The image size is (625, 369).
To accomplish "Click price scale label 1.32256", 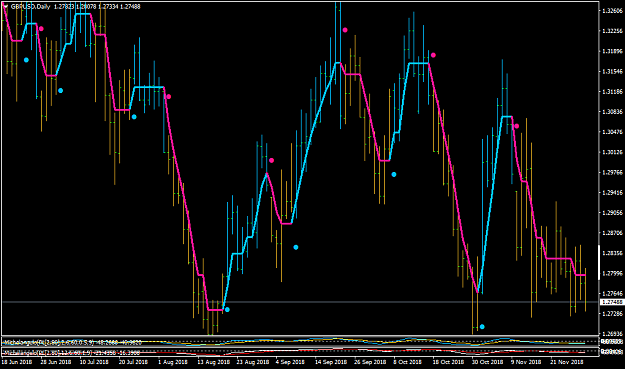I will (612, 31).
